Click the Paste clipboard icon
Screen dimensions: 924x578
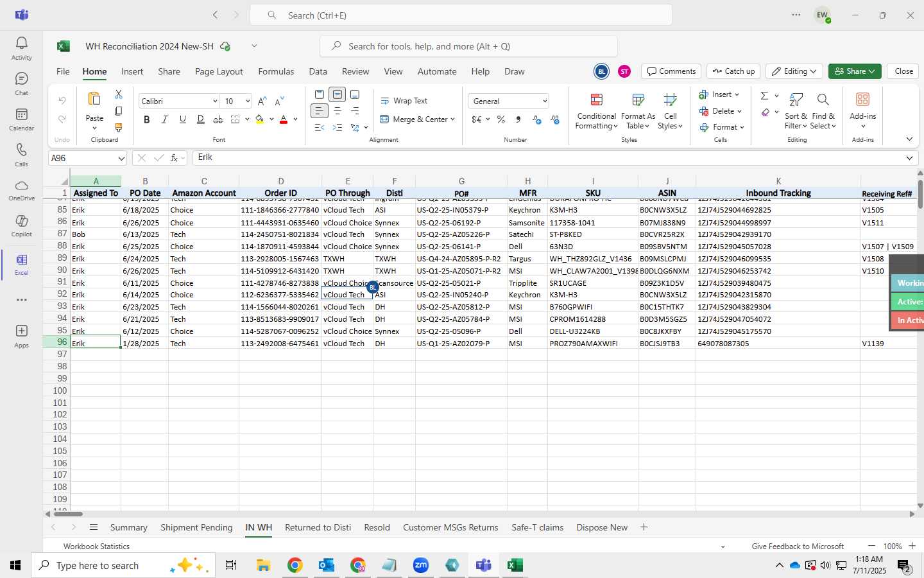coord(94,99)
